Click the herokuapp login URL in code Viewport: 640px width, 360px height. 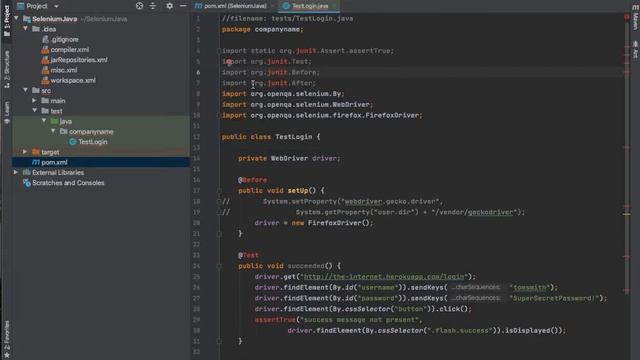click(384, 277)
